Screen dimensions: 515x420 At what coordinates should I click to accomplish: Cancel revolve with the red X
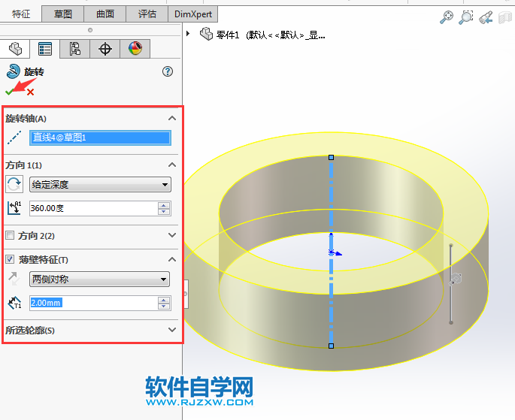(x=30, y=92)
